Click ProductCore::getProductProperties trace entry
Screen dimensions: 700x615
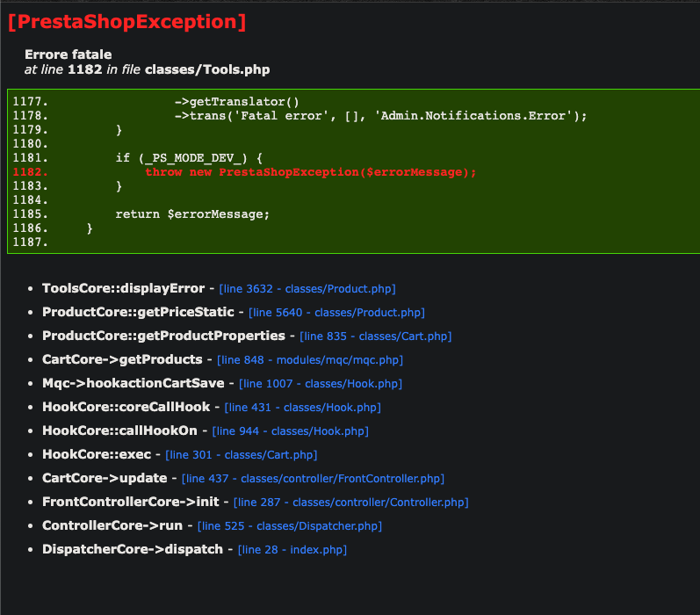tap(163, 336)
